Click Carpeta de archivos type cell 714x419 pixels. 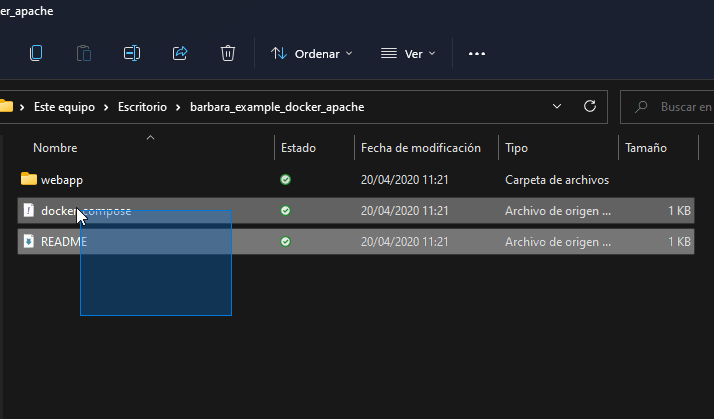(x=557, y=180)
